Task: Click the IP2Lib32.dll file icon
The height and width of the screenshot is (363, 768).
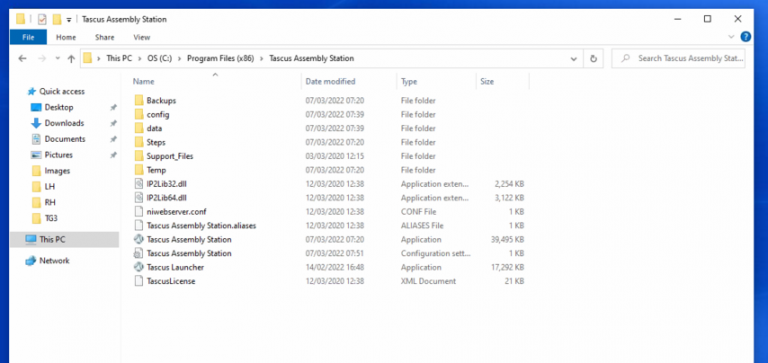Action: click(139, 184)
